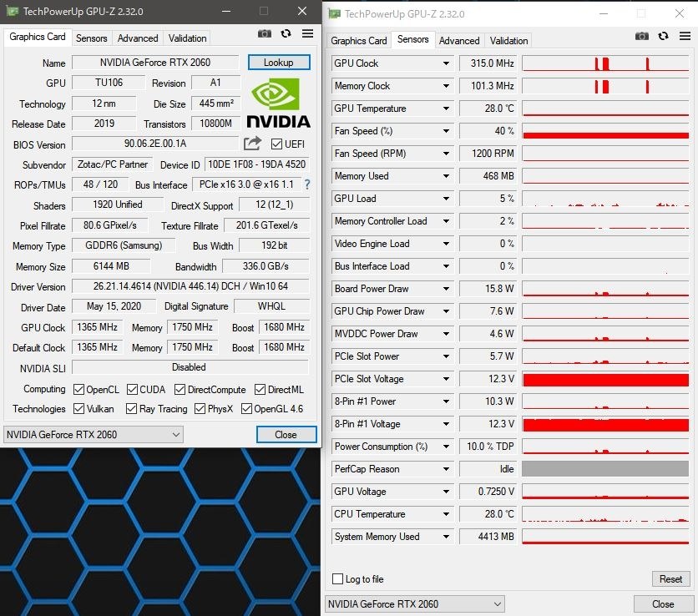Click the GPU Clock history graph
The image size is (698, 616).
point(605,63)
